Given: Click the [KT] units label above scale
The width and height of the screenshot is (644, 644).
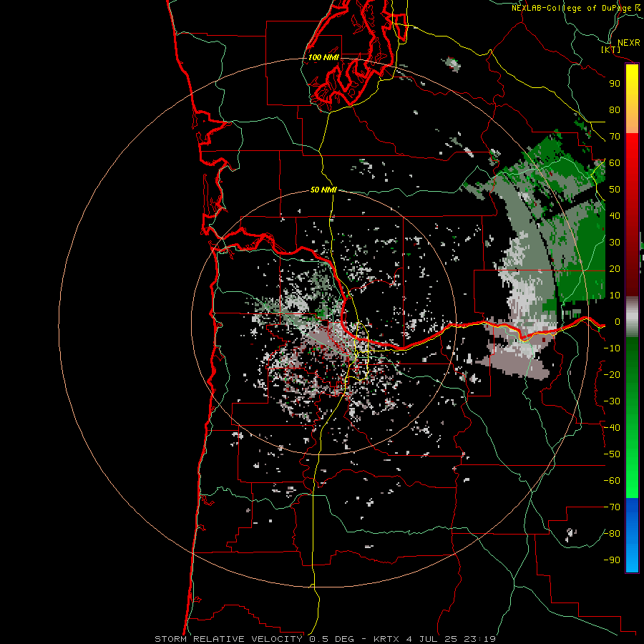Looking at the screenshot, I should pyautogui.click(x=610, y=49).
